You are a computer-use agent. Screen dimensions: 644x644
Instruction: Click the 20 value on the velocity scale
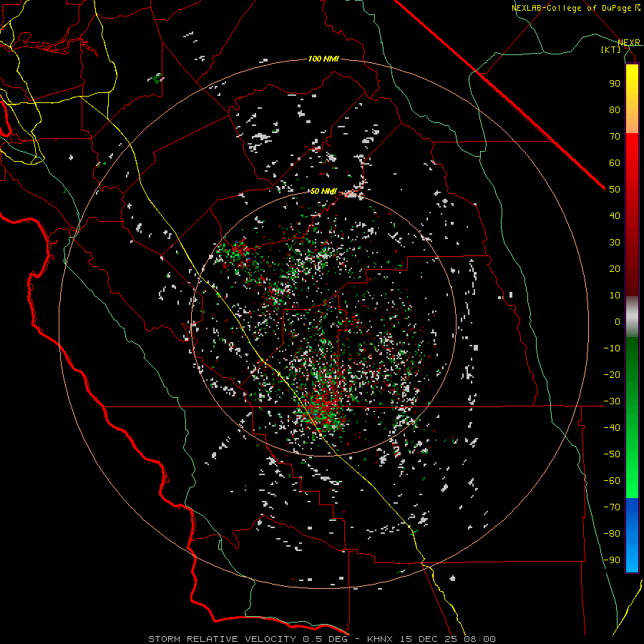pos(615,268)
